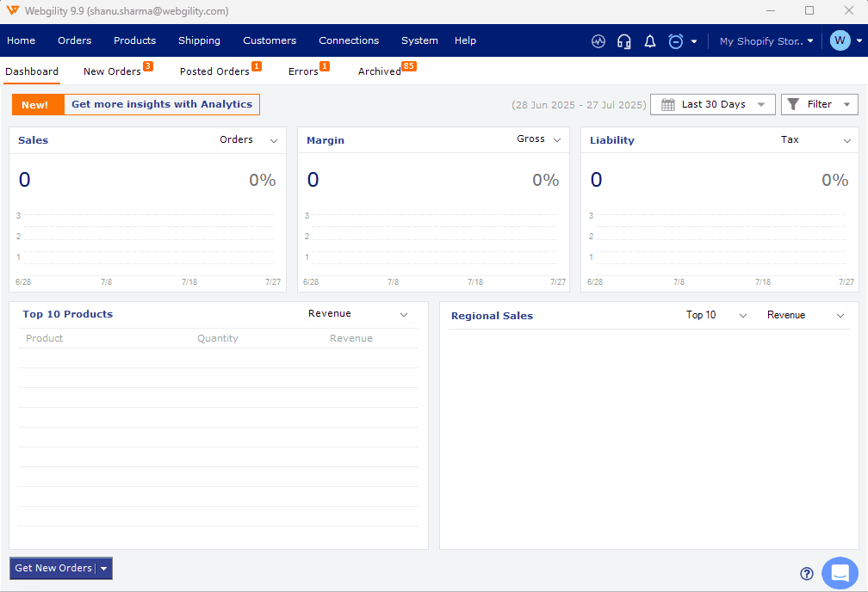The height and width of the screenshot is (592, 868).
Task: Open the Errors tab
Action: pyautogui.click(x=303, y=71)
